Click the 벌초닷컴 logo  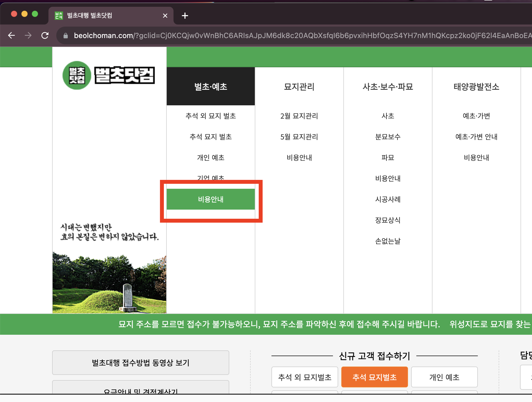(109, 75)
